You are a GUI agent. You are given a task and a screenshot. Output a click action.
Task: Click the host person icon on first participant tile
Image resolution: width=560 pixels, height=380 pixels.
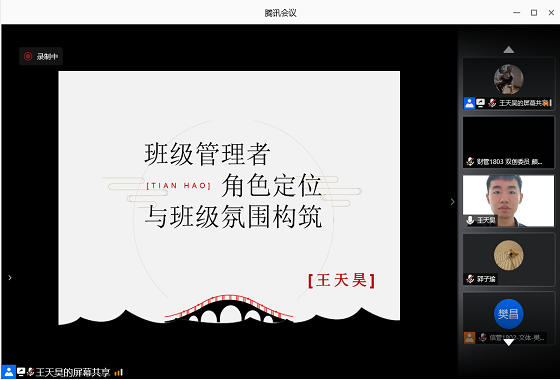pyautogui.click(x=469, y=103)
